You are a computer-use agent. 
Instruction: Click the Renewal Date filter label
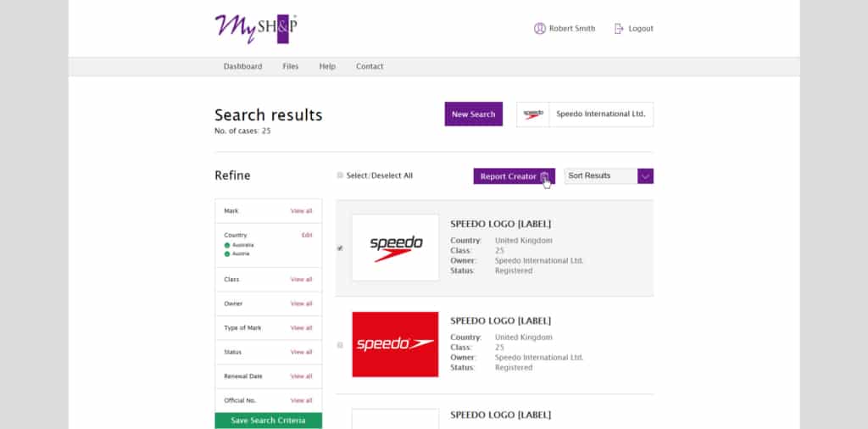point(243,376)
